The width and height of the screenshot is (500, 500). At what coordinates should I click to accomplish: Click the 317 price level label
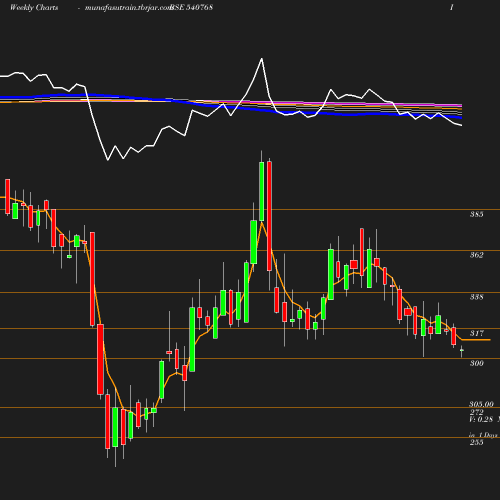coord(477,333)
